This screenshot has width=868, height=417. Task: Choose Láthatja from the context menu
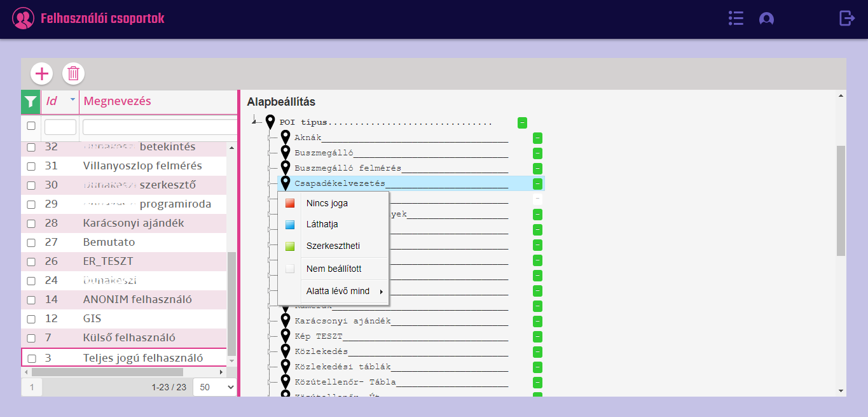[322, 225]
